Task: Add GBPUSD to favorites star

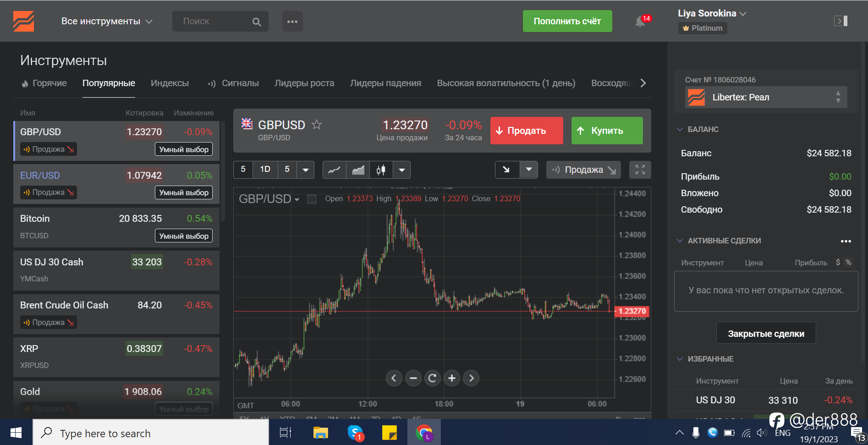Action: tap(317, 124)
